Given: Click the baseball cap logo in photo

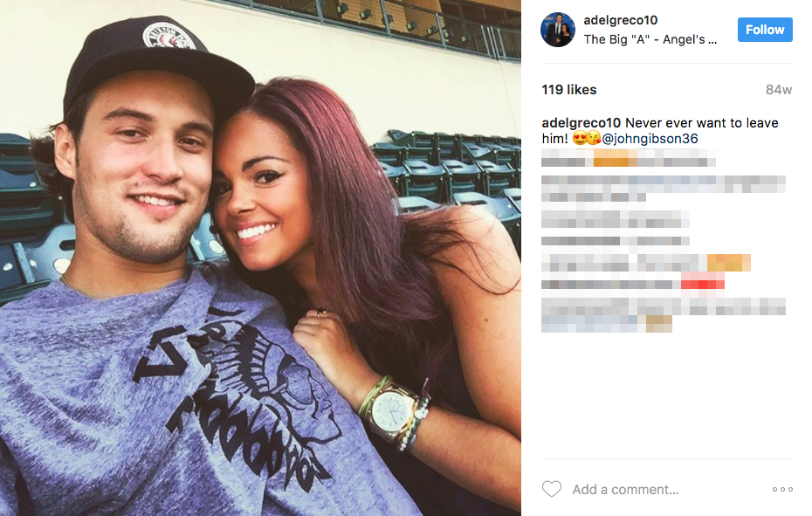Looking at the screenshot, I should point(169,38).
